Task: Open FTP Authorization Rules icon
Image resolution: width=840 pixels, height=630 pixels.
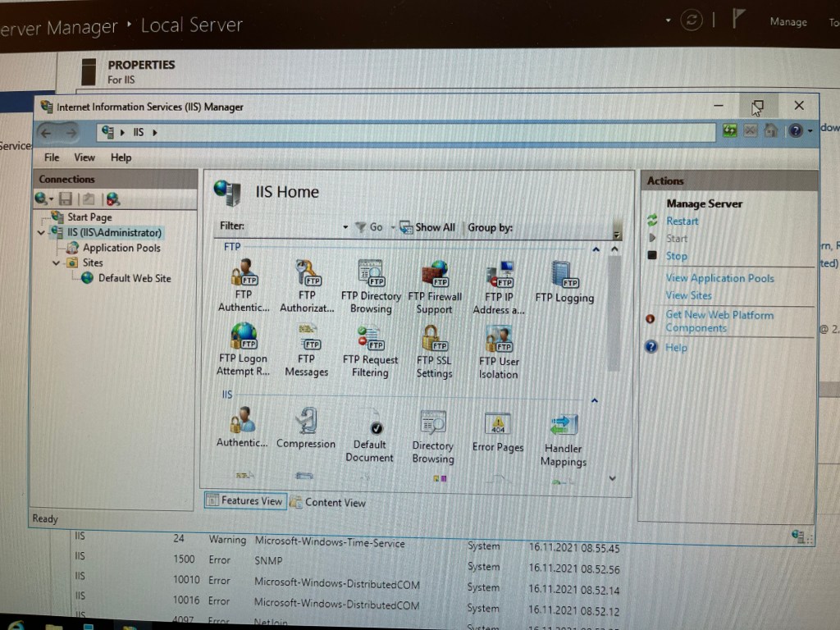Action: click(x=307, y=275)
